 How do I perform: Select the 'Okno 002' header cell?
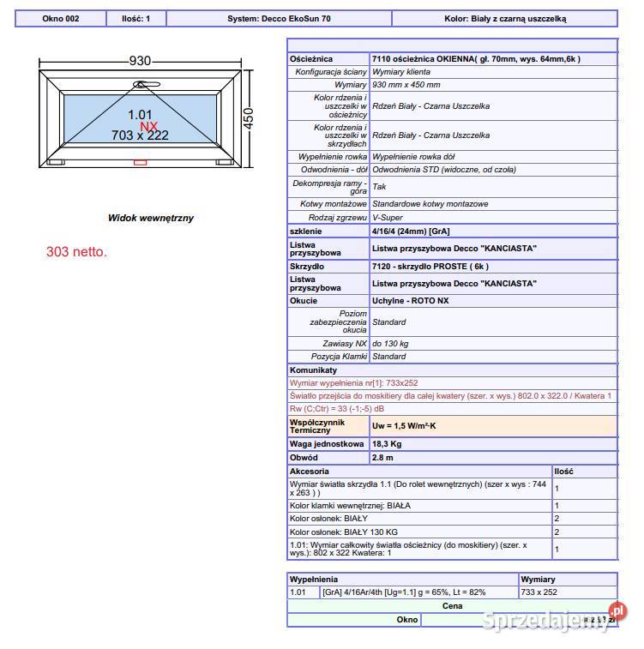coord(60,19)
